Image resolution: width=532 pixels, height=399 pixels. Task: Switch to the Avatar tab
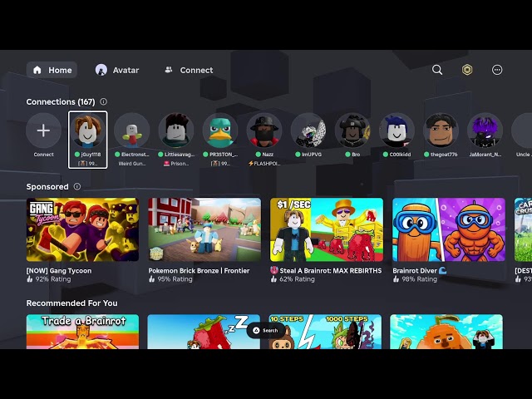pyautogui.click(x=117, y=70)
